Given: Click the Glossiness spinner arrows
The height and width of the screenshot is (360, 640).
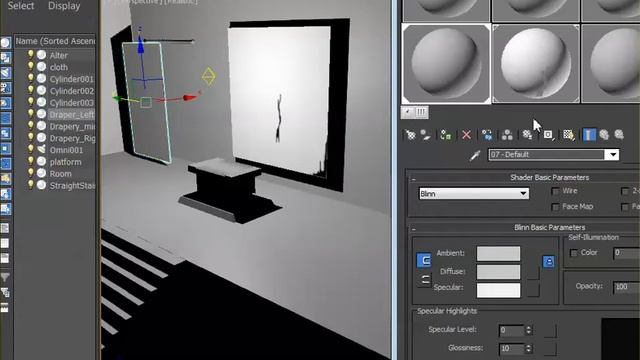Looking at the screenshot, I should pyautogui.click(x=529, y=349).
